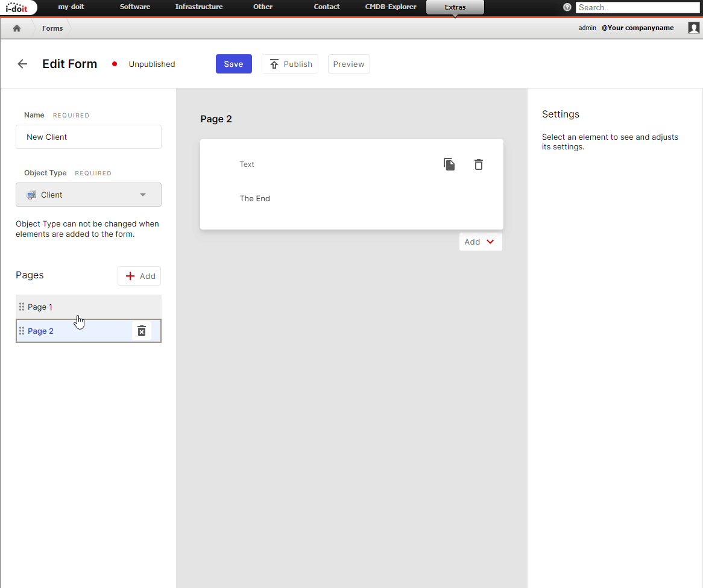Viewport: 703px width, 588px height.
Task: Select Page 2 in the pages list
Action: [89, 331]
